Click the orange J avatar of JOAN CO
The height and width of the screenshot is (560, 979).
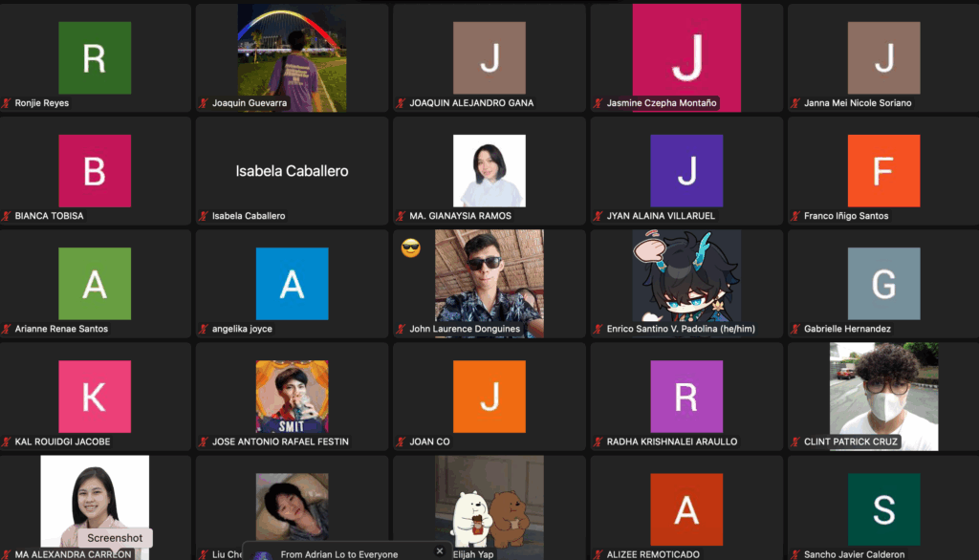tap(489, 396)
